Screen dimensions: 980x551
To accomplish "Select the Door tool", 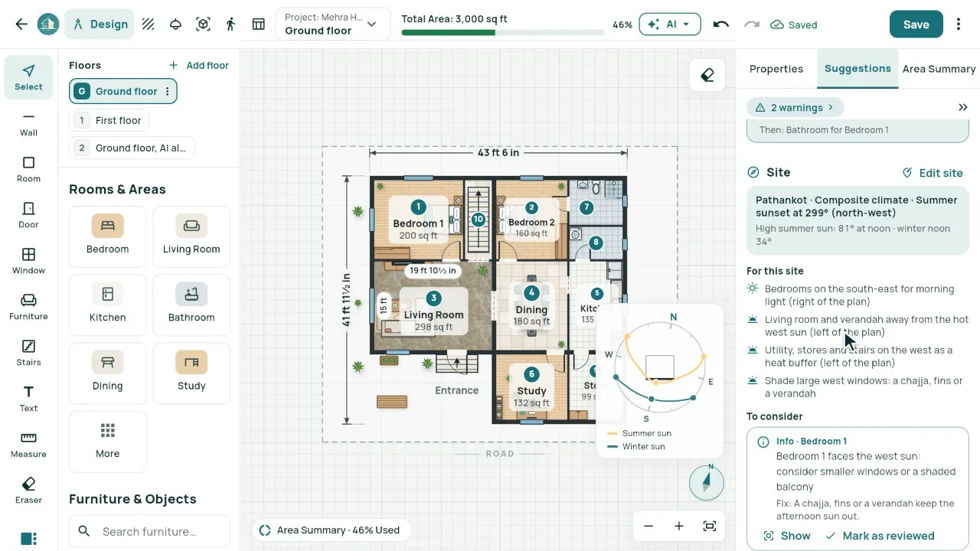I will 28,215.
